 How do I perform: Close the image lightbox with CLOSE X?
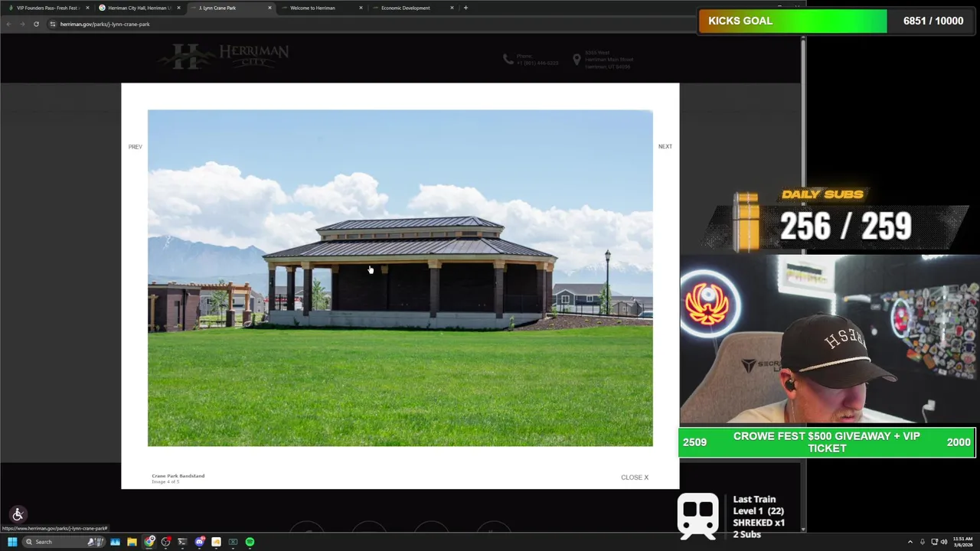[x=634, y=478]
